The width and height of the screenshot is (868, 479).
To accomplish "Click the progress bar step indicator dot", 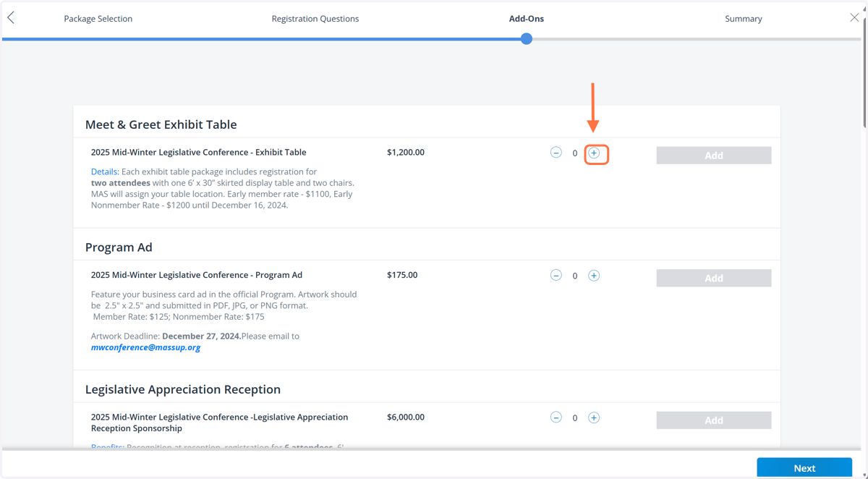I will pyautogui.click(x=527, y=38).
